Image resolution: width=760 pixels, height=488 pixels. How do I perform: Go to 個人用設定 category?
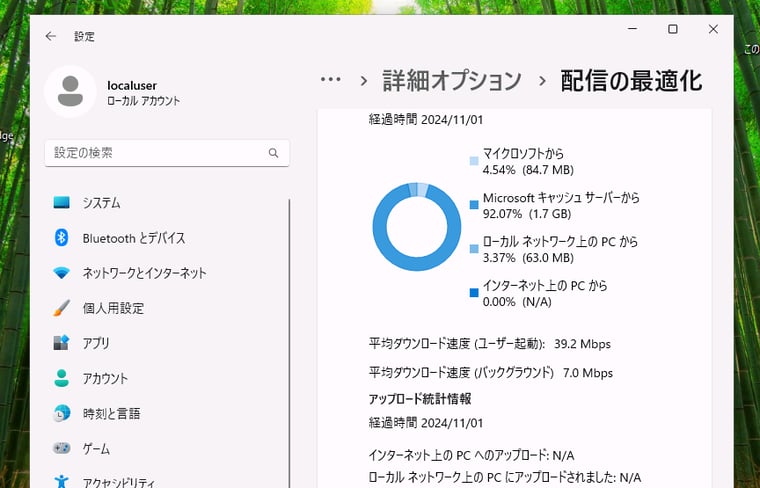pos(166,308)
